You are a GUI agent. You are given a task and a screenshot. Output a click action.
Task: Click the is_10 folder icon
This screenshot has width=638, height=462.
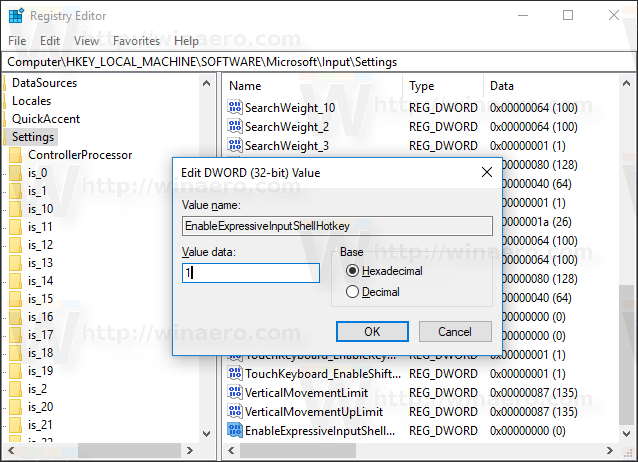[x=15, y=209]
